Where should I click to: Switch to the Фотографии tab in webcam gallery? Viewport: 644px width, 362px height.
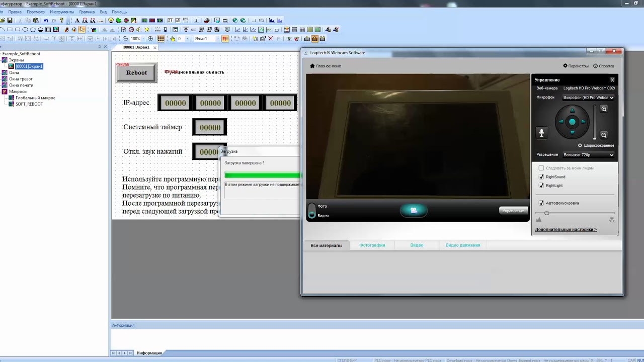pos(372,245)
